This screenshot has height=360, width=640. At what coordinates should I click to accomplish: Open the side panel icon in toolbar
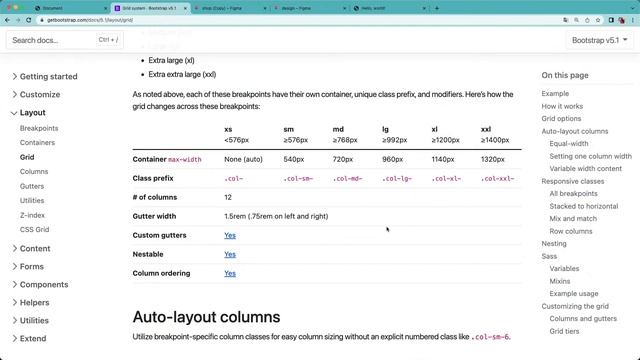(x=611, y=20)
